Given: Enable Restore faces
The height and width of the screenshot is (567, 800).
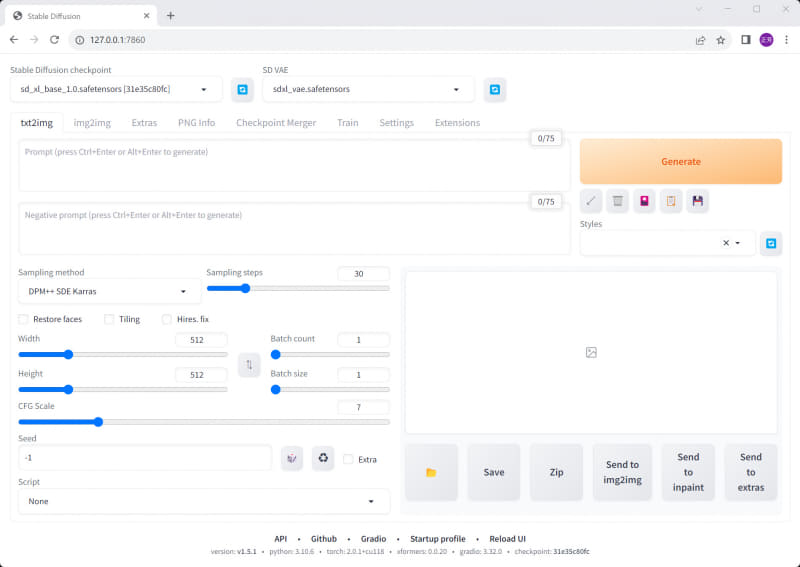Looking at the screenshot, I should [x=23, y=319].
